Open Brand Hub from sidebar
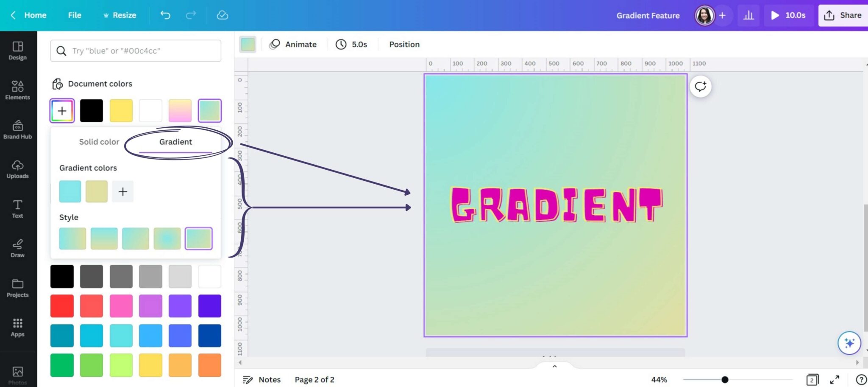 coord(17,129)
